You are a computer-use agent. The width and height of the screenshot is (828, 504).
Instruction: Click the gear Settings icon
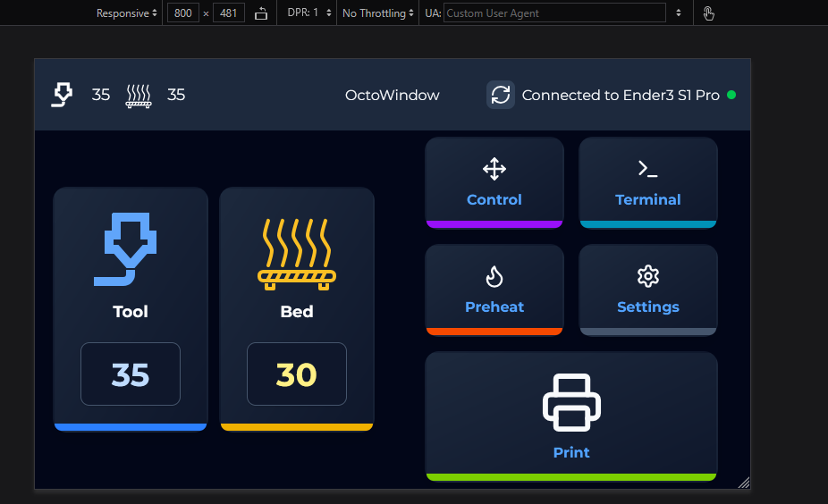[x=648, y=276]
